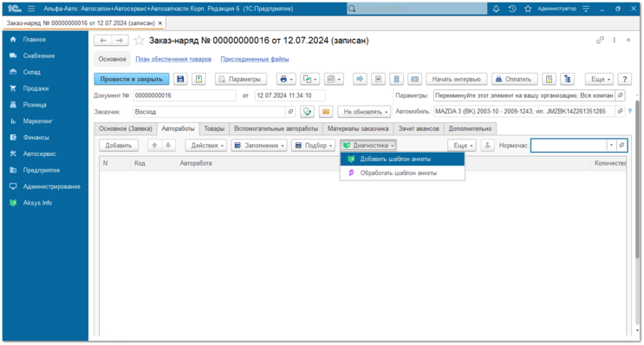The width and height of the screenshot is (644, 345).
Task: Switch to Дополнительно tab
Action: pyautogui.click(x=470, y=129)
